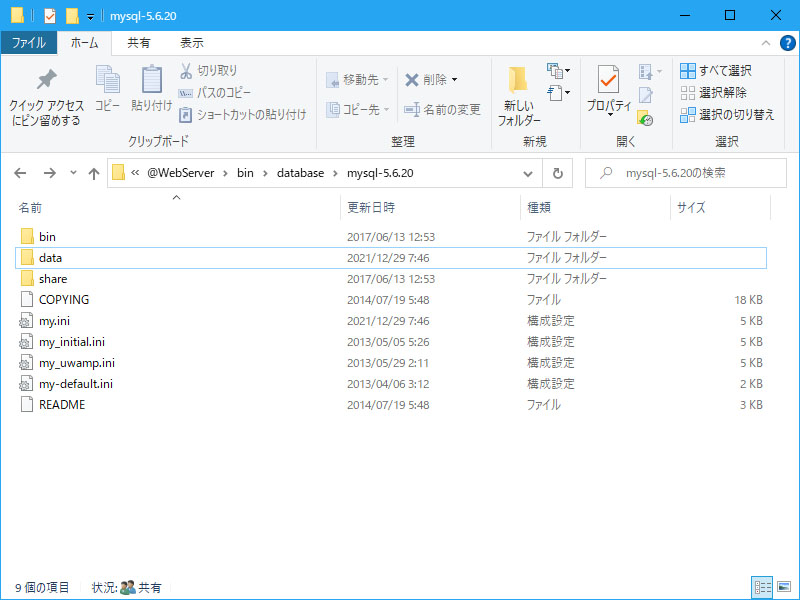Customize the Quick Access Toolbar dropdown
Image resolution: width=800 pixels, height=600 pixels.
click(90, 17)
